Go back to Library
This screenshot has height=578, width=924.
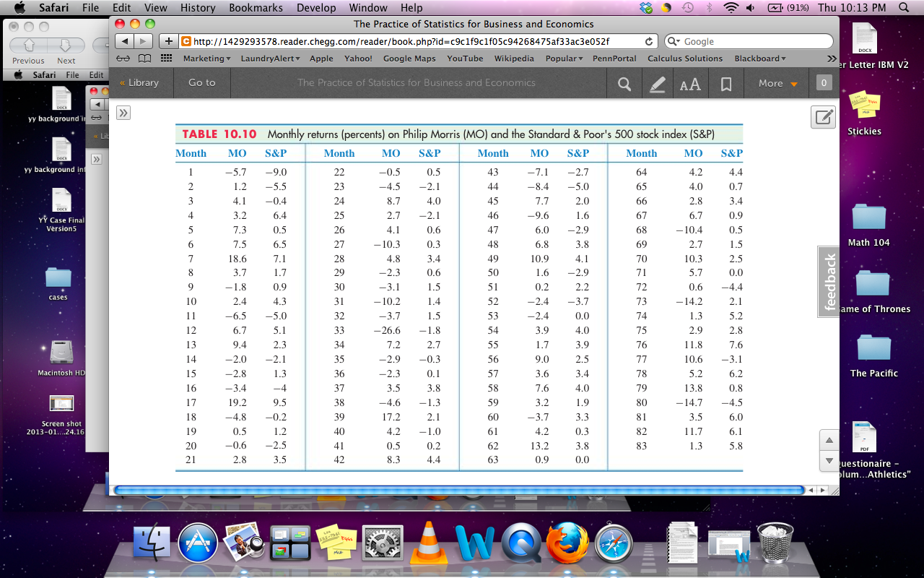[139, 83]
